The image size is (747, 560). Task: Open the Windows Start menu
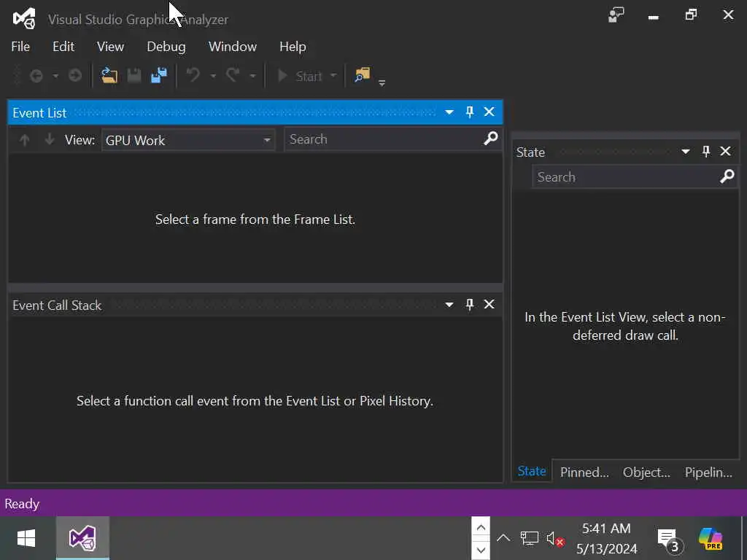(26, 539)
